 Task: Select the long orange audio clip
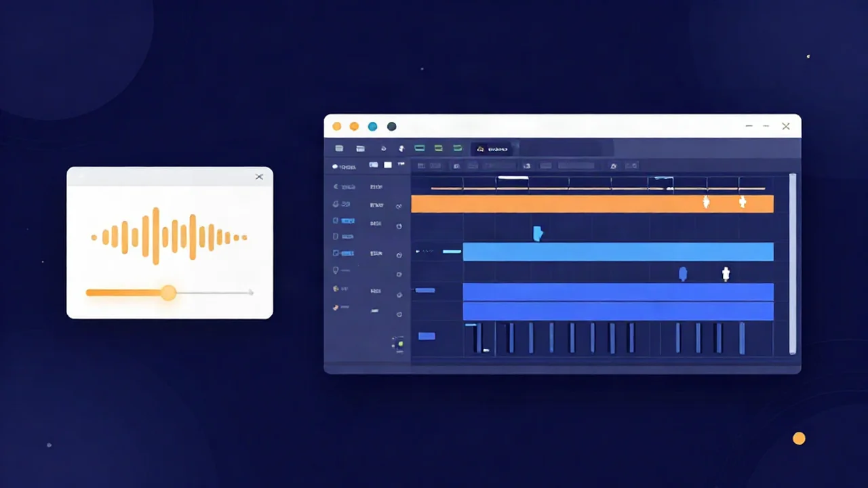coord(592,204)
